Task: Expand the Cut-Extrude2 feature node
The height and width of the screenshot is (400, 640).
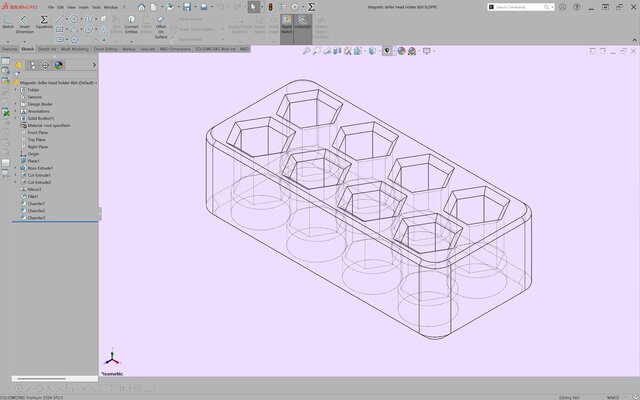Action: 16,182
